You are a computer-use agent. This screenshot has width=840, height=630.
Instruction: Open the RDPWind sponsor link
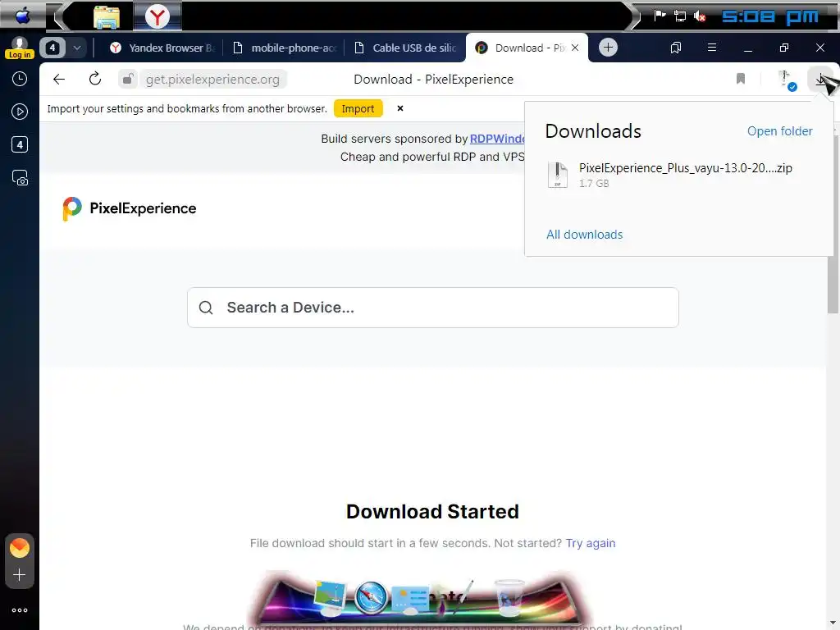click(496, 139)
